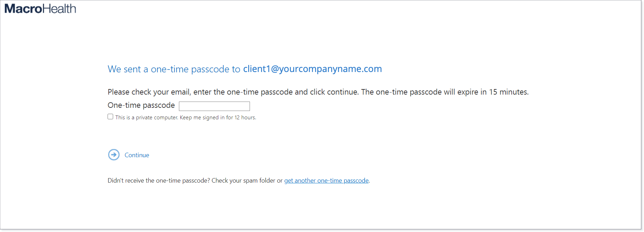644x232 pixels.
Task: Enable the private computer checkbox
Action: tap(110, 117)
